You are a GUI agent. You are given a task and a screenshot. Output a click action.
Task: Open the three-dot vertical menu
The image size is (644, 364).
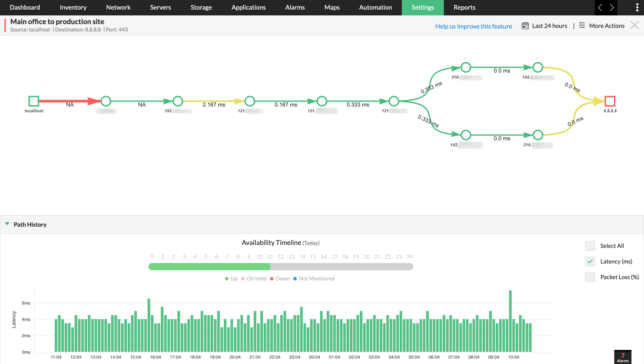point(637,8)
